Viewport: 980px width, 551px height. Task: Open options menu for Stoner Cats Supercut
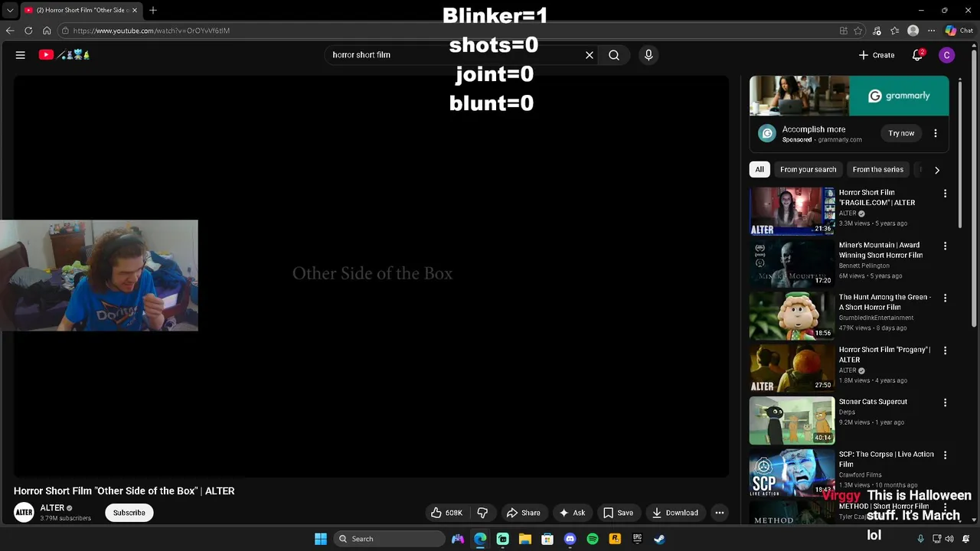coord(945,403)
